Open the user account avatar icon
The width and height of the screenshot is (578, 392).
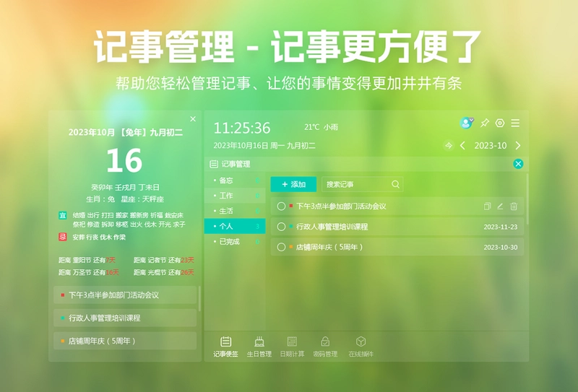click(x=466, y=123)
